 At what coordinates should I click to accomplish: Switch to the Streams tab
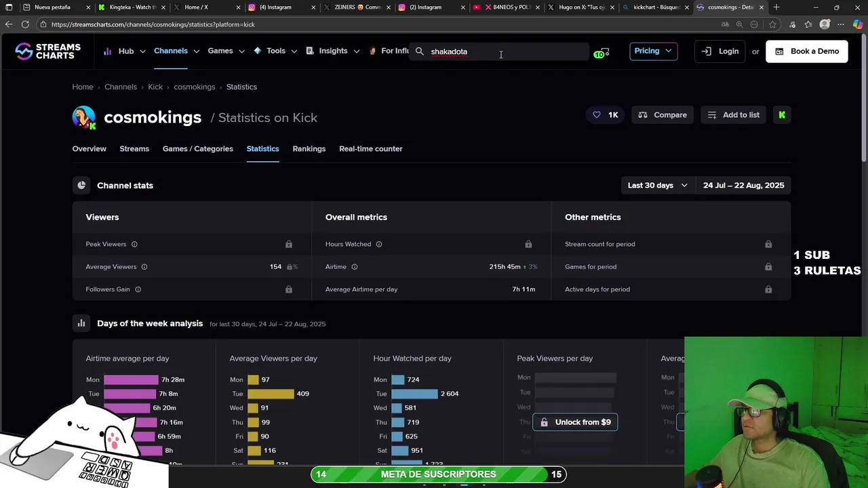[x=134, y=149]
